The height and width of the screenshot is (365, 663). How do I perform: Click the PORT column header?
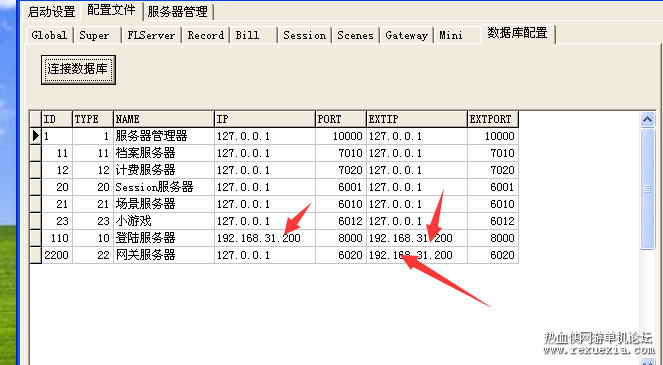tap(341, 119)
